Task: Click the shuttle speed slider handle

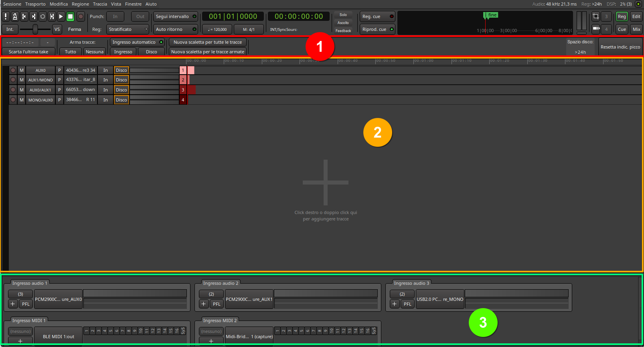Action: coord(35,29)
